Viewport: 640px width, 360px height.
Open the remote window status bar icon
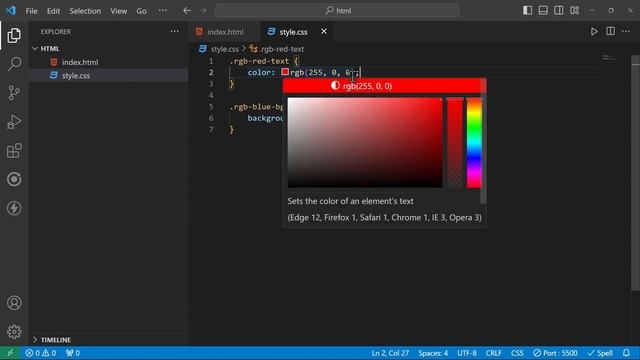pyautogui.click(x=10, y=353)
